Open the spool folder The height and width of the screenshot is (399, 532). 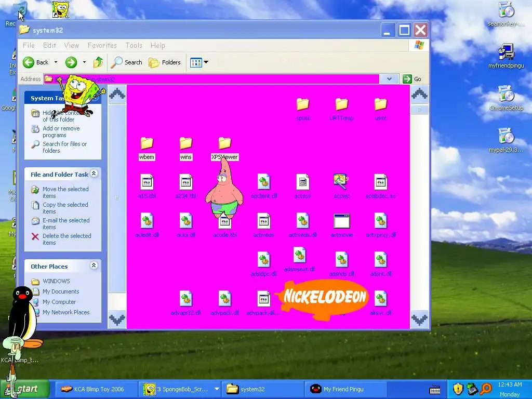tap(303, 109)
